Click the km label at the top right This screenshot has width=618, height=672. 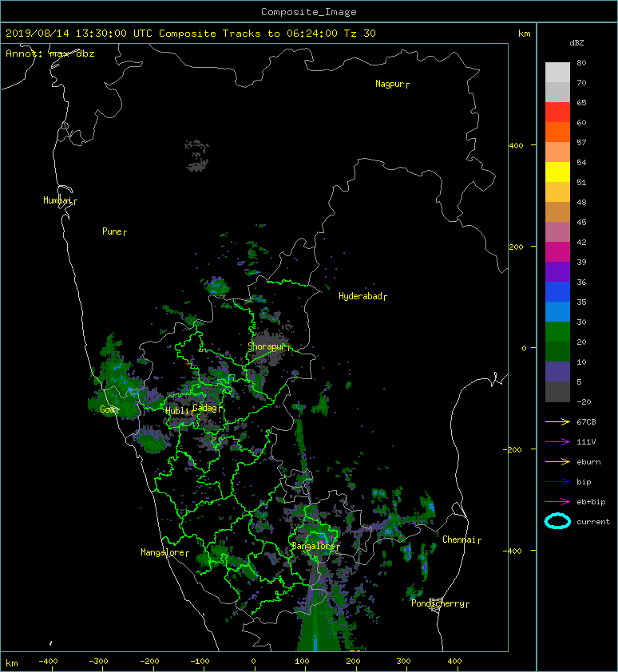pyautogui.click(x=524, y=34)
